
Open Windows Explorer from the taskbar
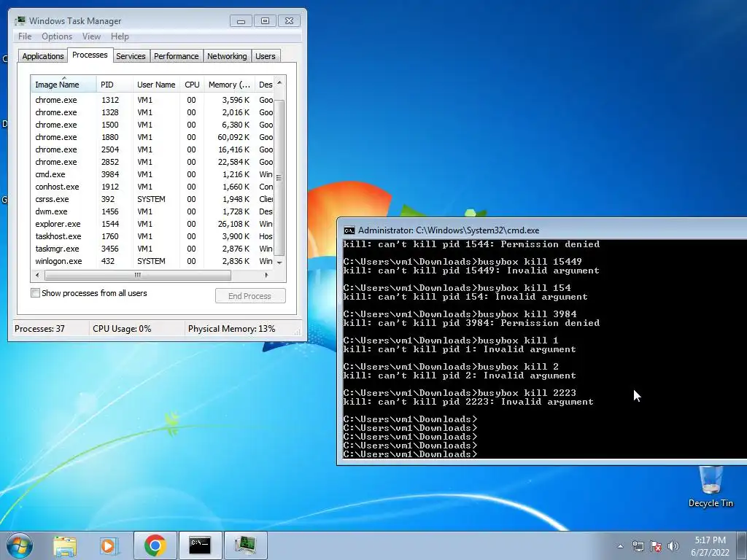tap(65, 545)
